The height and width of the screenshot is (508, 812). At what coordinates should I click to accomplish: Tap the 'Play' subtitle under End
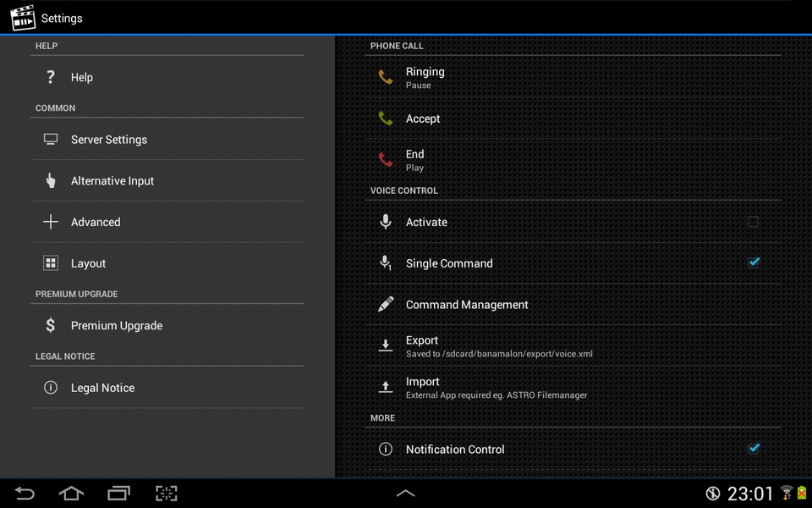(x=414, y=168)
